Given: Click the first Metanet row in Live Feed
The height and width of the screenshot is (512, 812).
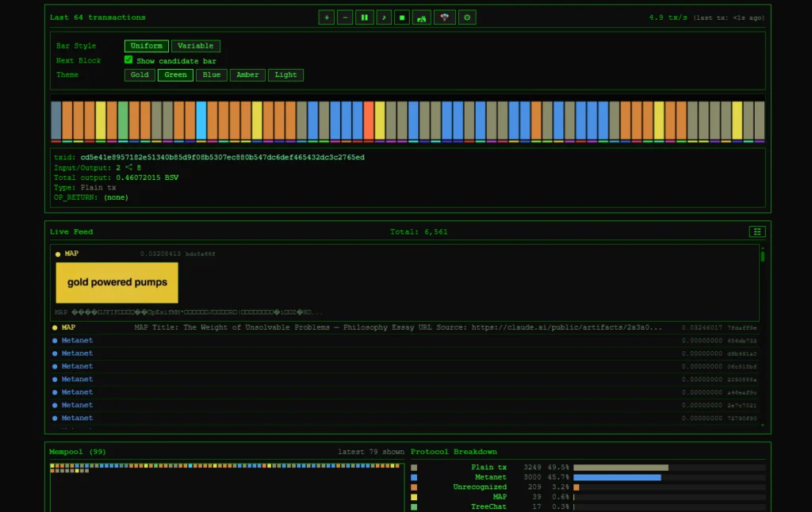Looking at the screenshot, I should (x=404, y=341).
